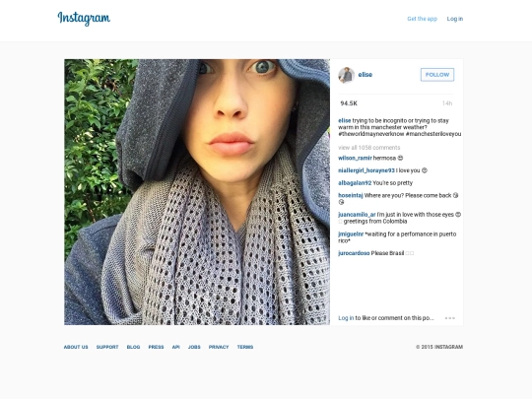Follow the elise account
Viewport: 532px width, 399px height.
[437, 75]
